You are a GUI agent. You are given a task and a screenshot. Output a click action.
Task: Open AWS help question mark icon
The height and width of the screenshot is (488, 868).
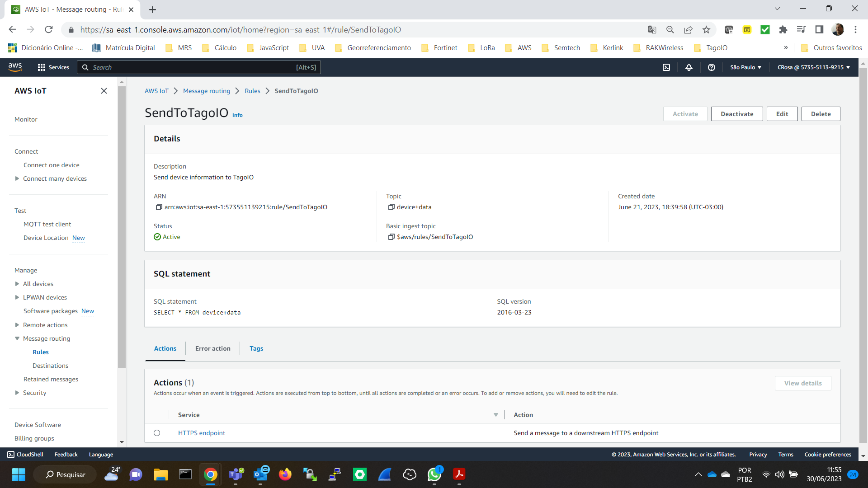(712, 67)
